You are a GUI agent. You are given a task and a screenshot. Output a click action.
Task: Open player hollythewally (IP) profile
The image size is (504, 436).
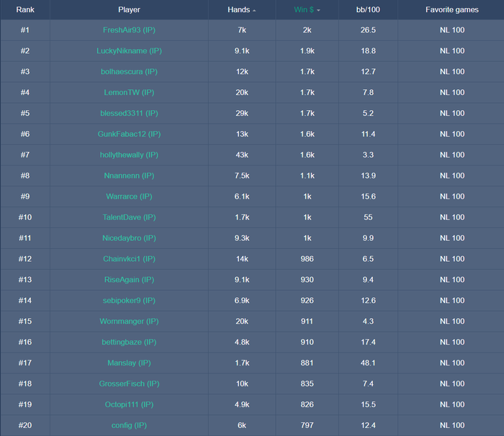(129, 155)
